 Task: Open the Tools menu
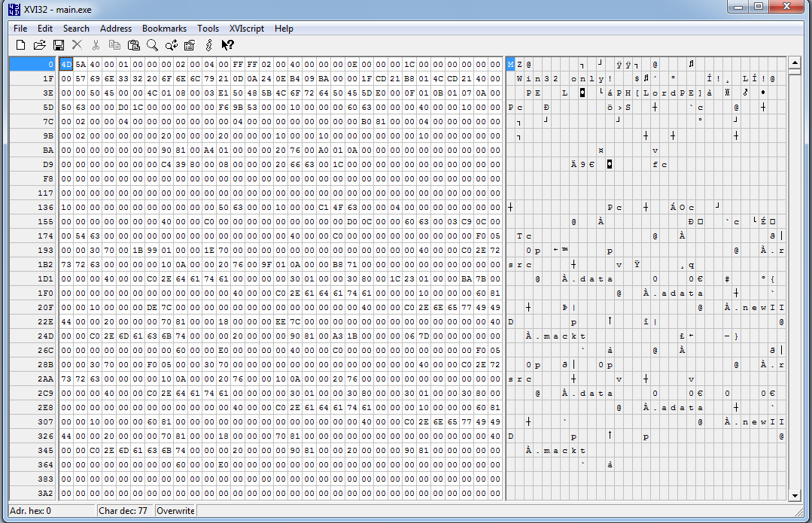click(x=208, y=29)
